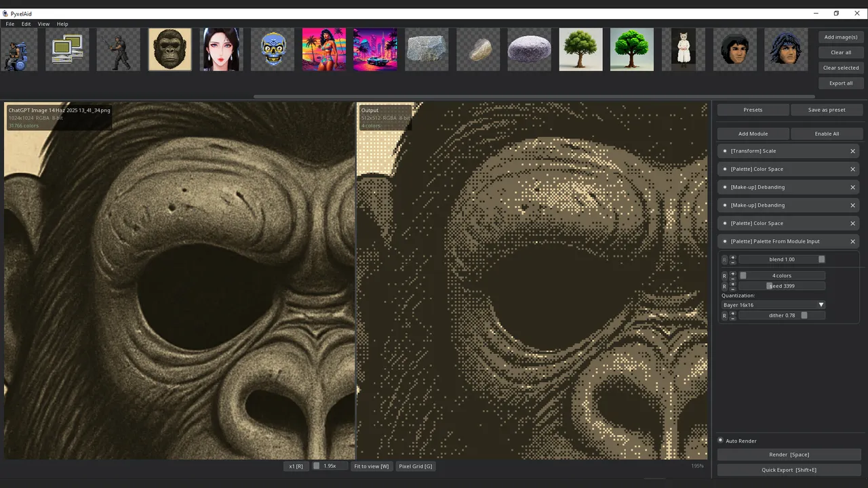This screenshot has height=488, width=868.
Task: Select the retro computers thumbnail
Action: 67,49
